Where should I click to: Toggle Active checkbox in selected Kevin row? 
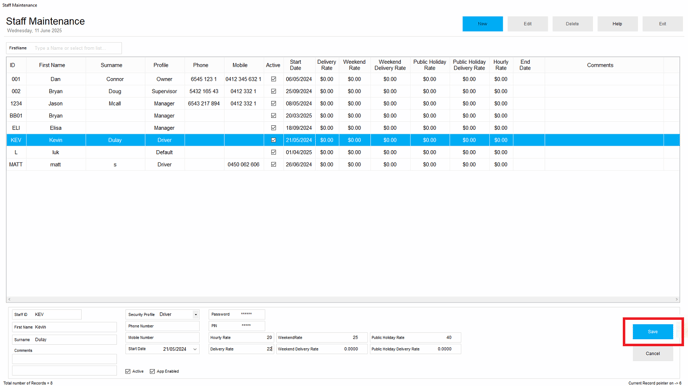pos(273,140)
